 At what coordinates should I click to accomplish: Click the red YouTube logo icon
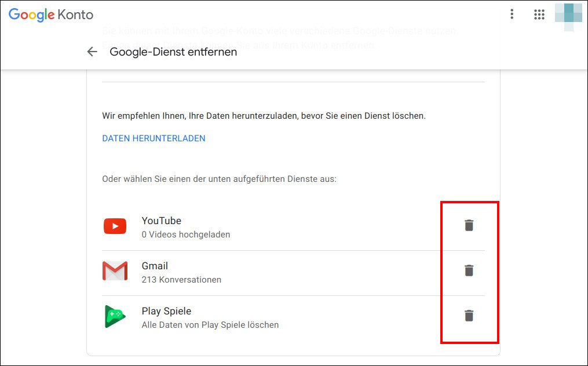tap(115, 226)
